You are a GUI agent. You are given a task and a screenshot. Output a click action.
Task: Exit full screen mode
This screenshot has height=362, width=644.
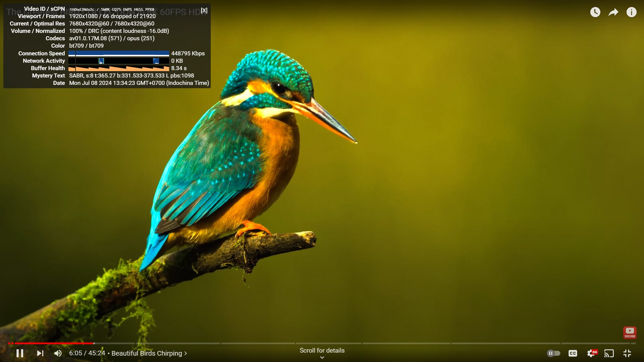627,353
